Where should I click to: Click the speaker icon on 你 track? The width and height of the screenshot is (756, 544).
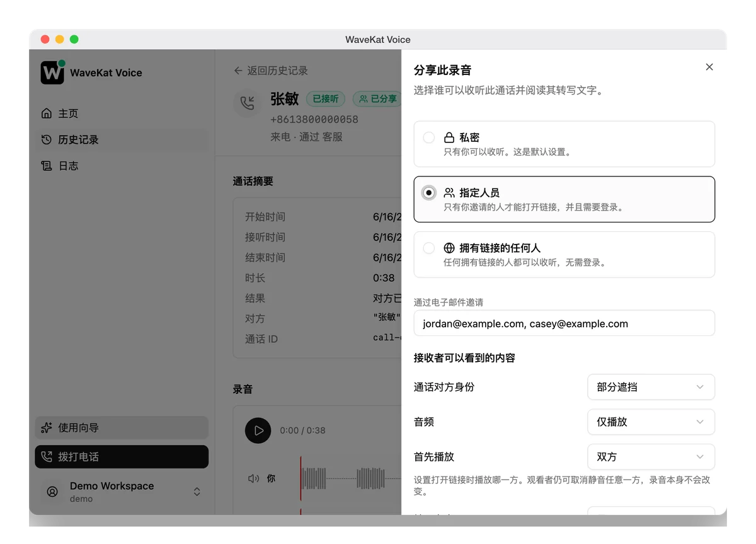click(x=253, y=478)
